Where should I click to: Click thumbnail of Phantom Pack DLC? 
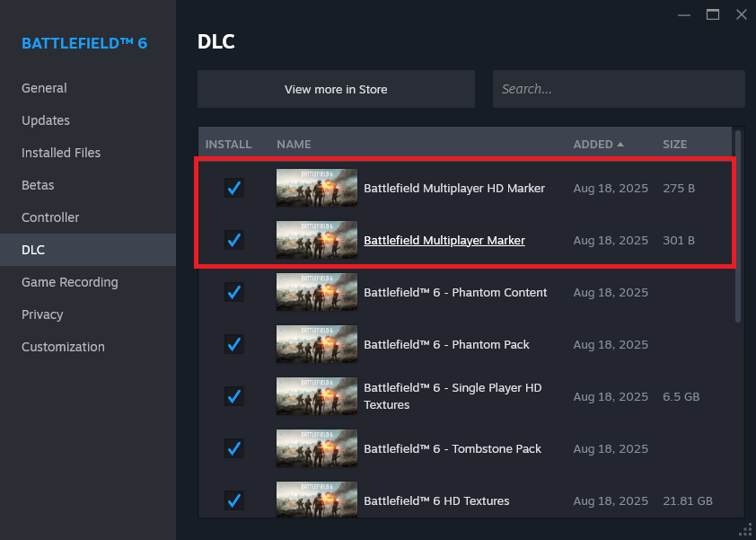tap(317, 344)
